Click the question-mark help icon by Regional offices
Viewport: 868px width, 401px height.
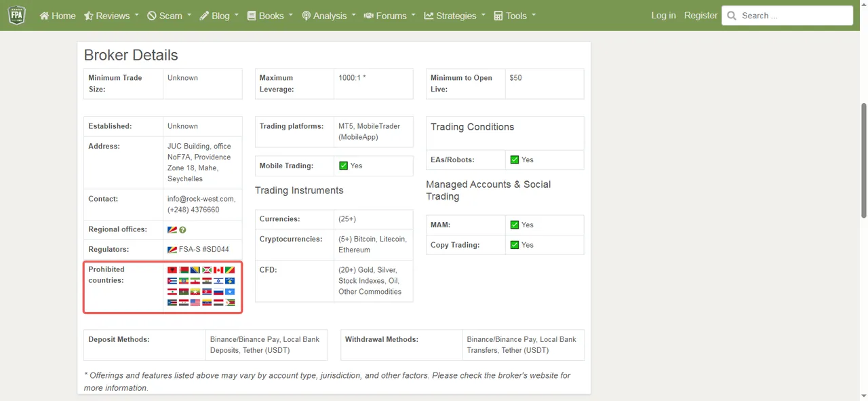click(x=183, y=230)
